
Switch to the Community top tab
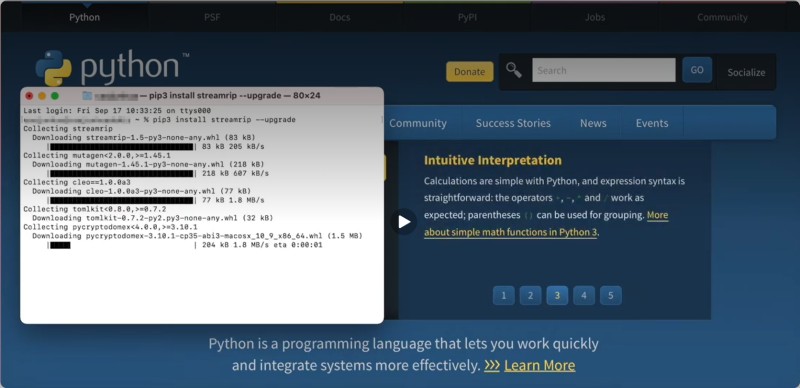(722, 17)
